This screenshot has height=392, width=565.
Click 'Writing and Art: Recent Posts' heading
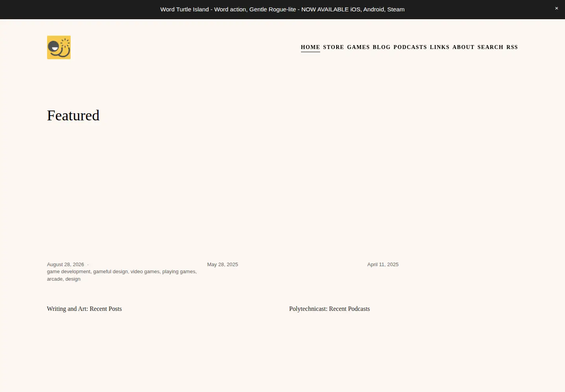84,309
